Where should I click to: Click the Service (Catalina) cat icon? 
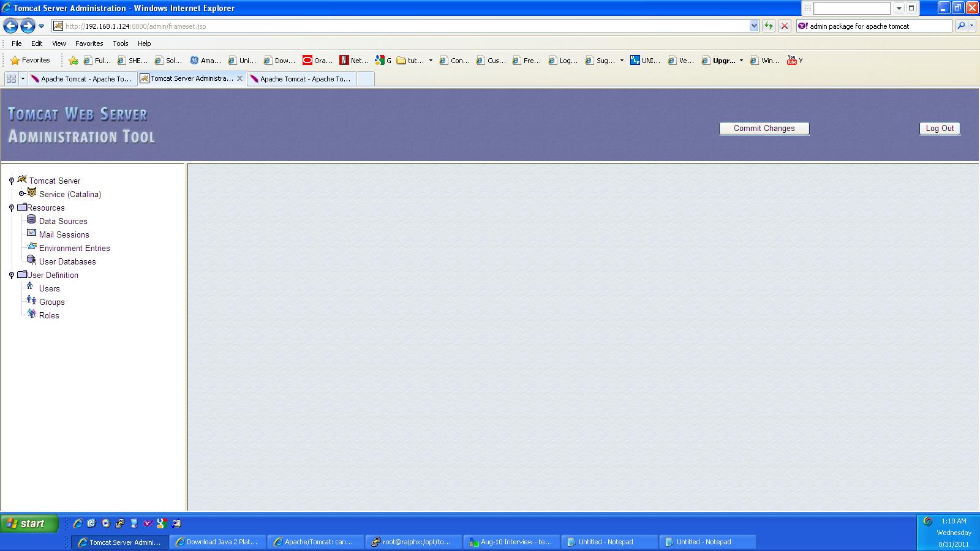(x=32, y=193)
